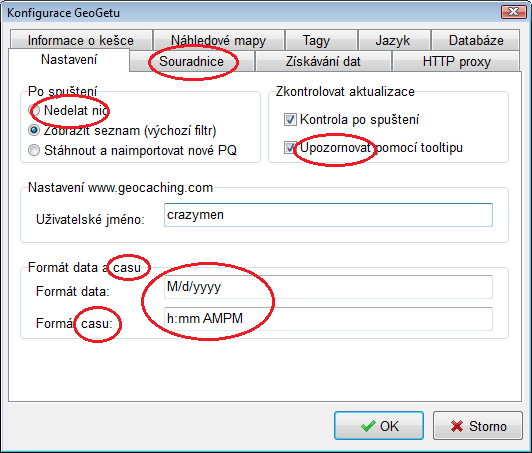Select the Nastavení tab

(69, 60)
